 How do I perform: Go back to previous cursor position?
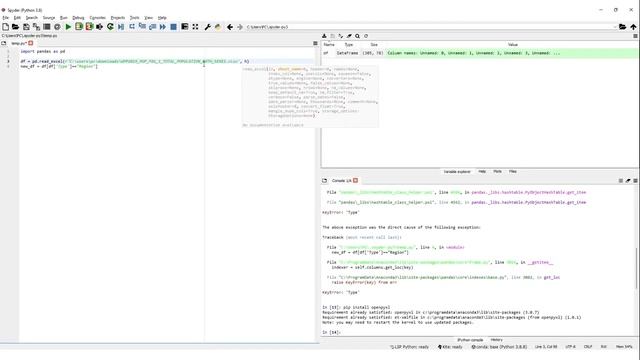[x=230, y=27]
